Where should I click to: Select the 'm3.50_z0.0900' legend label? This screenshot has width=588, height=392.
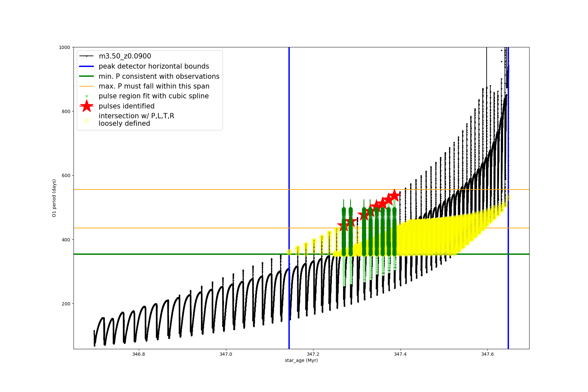coord(125,56)
